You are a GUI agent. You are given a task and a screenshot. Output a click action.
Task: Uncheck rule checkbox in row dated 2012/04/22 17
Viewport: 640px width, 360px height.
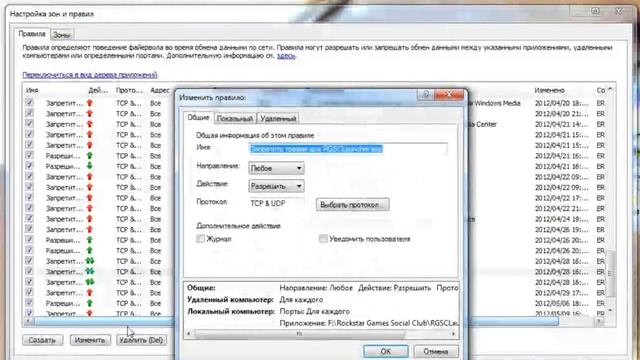(29, 198)
